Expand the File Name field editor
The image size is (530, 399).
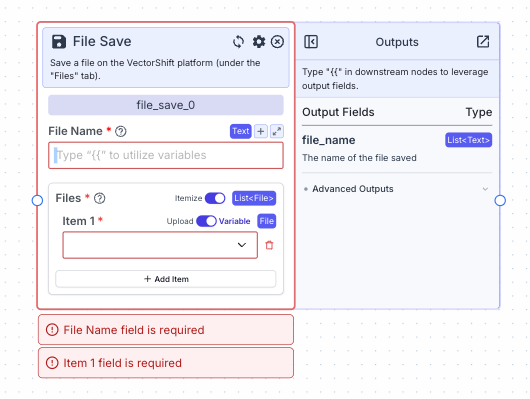[277, 131]
